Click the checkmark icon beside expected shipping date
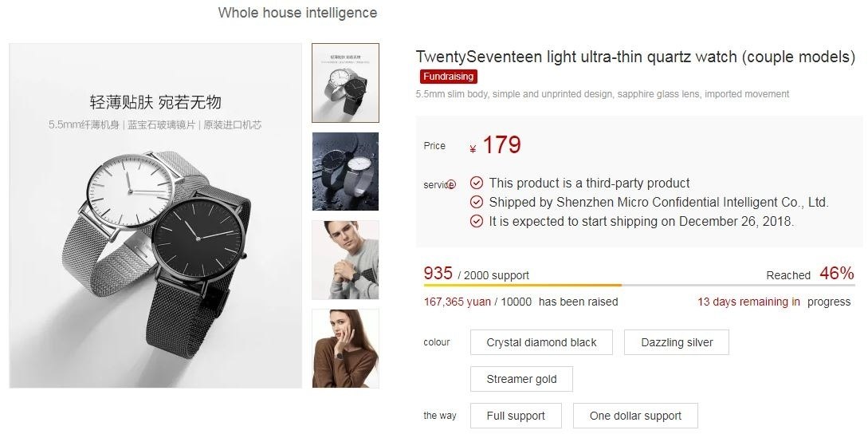 click(477, 221)
